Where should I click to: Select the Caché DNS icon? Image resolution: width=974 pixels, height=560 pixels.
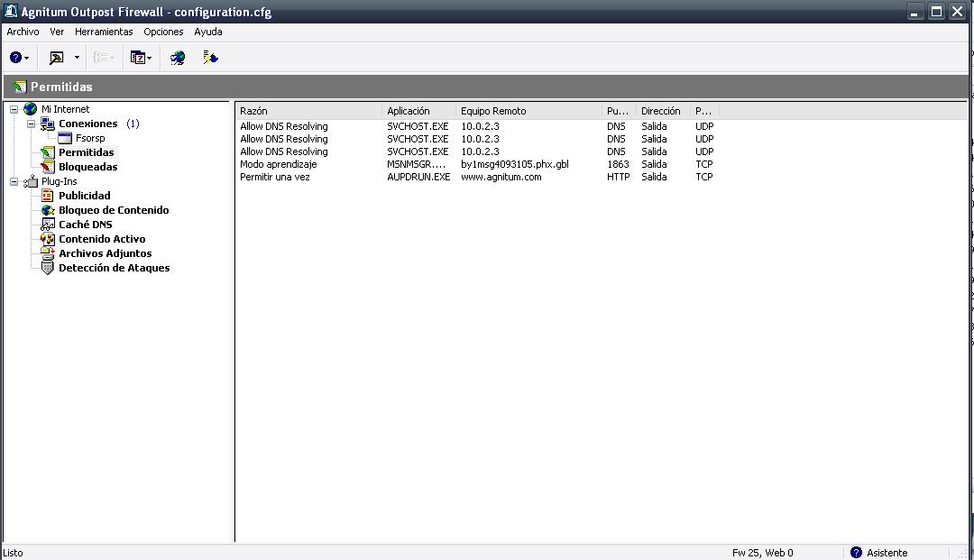pos(47,225)
